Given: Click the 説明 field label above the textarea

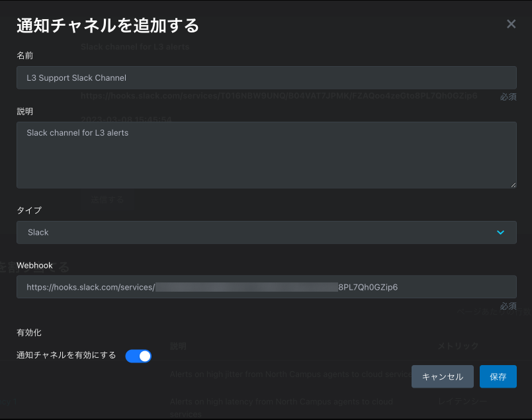Looking at the screenshot, I should [24, 112].
